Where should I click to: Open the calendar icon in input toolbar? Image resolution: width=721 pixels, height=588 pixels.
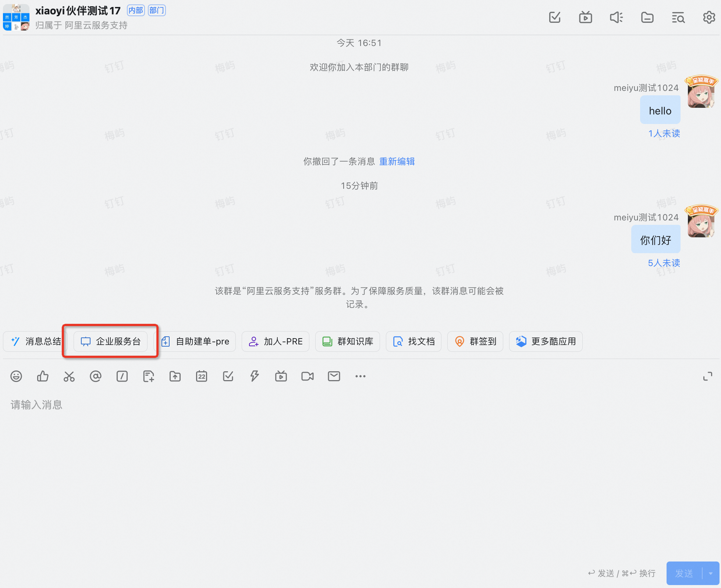(202, 376)
